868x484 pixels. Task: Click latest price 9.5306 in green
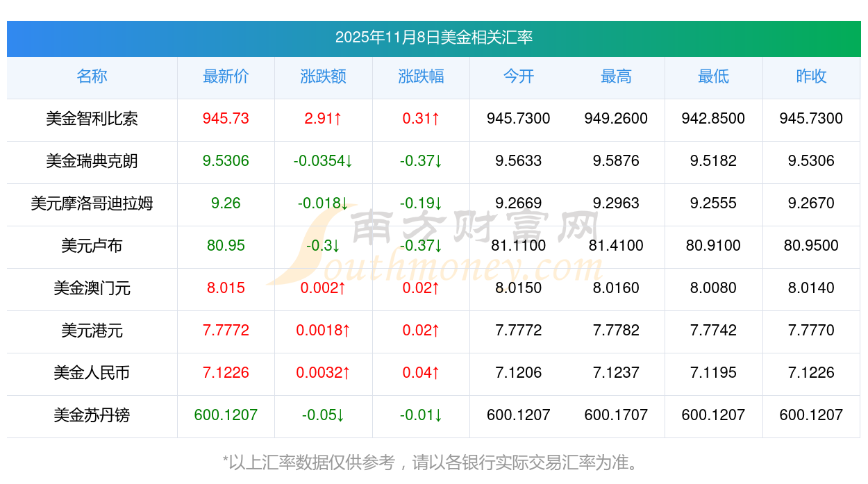pyautogui.click(x=226, y=161)
